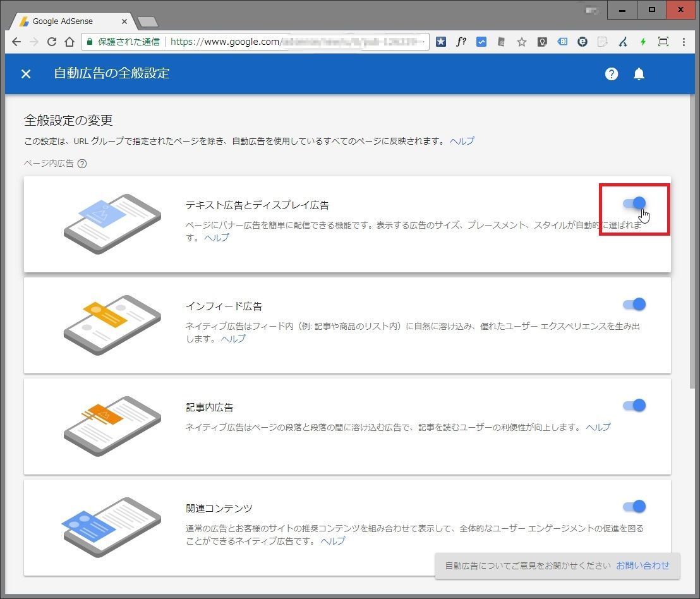
Task: Click the lightbulb extension icon
Action: pos(541,42)
